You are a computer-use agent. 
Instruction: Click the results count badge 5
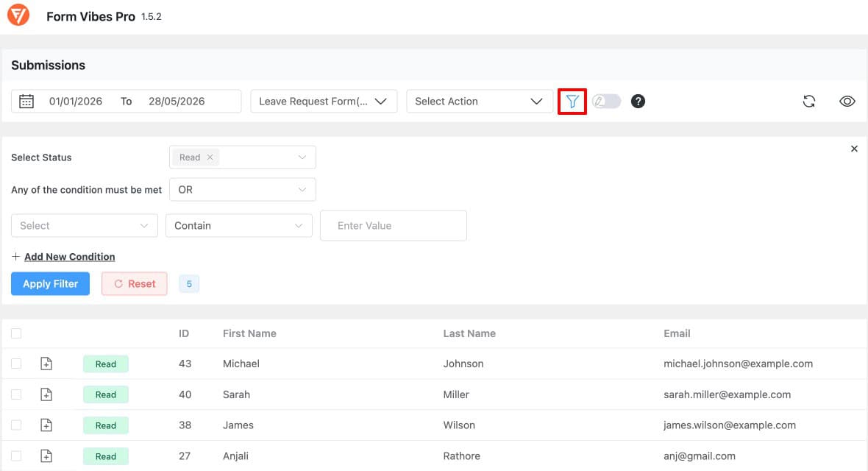pyautogui.click(x=189, y=284)
